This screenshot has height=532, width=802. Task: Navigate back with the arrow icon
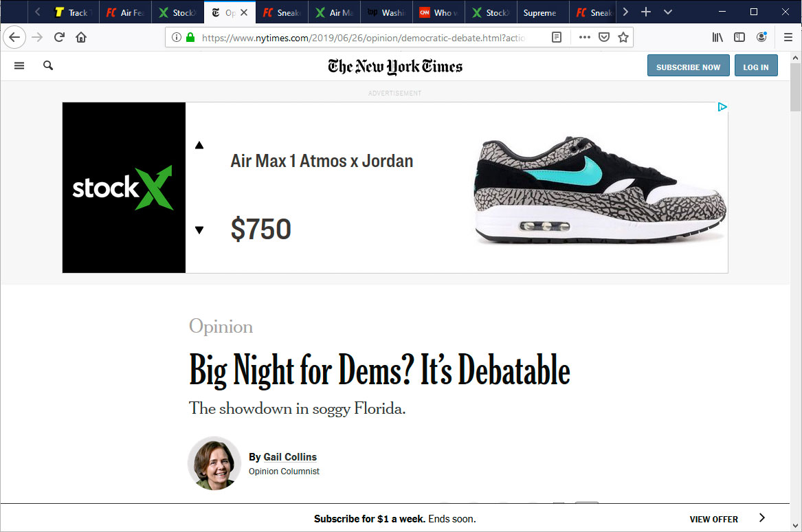[14, 37]
